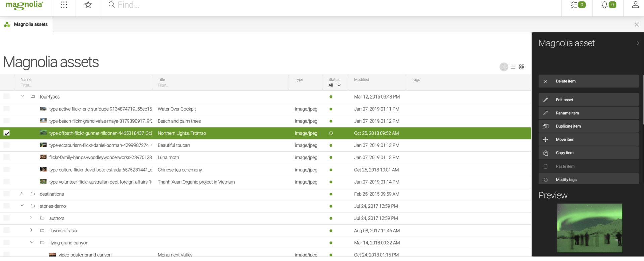The height and width of the screenshot is (261, 644).
Task: Open the Status filter dropdown
Action: pos(334,85)
